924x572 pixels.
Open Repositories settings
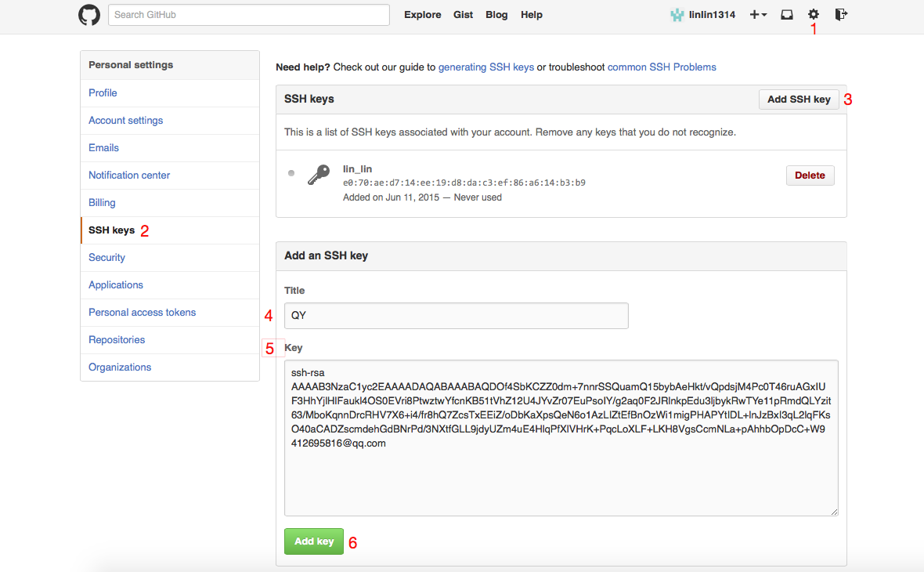pyautogui.click(x=170, y=339)
